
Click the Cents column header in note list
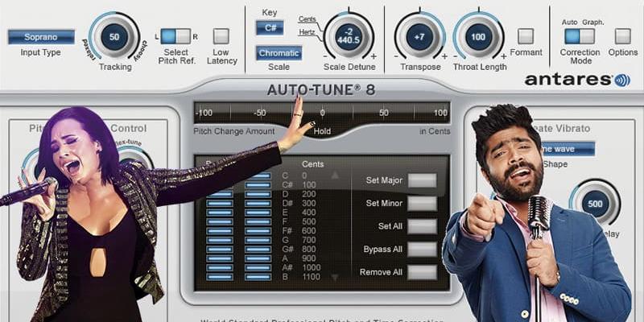coord(313,164)
